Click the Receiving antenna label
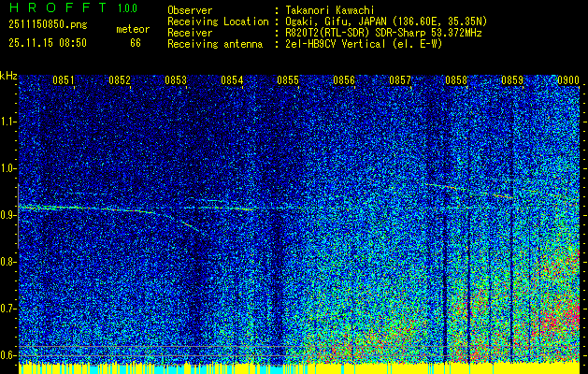The height and width of the screenshot is (374, 588). click(215, 44)
